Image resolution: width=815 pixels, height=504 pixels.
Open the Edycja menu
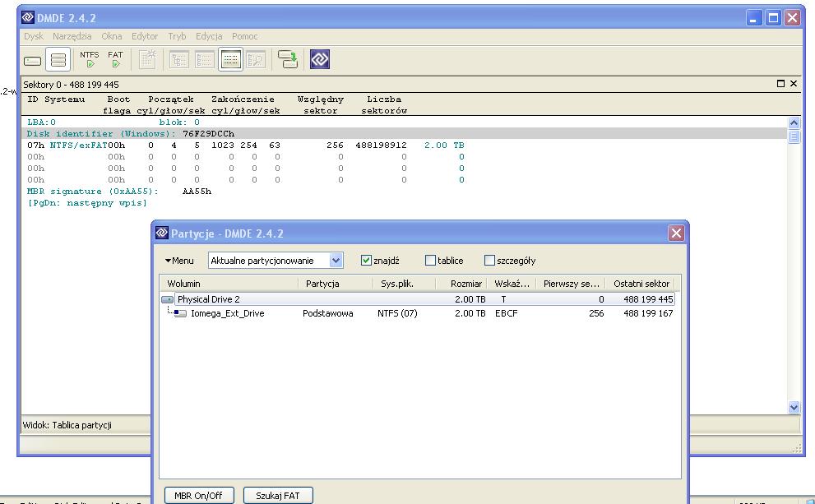(x=209, y=36)
